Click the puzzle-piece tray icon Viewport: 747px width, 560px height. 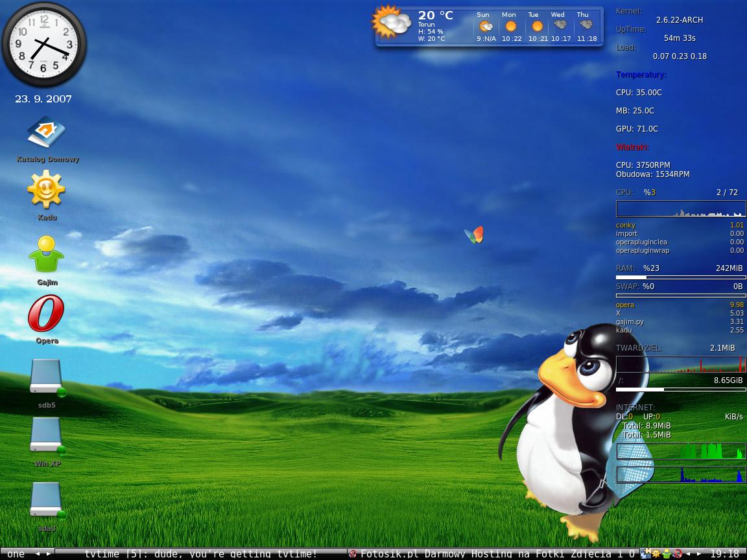[646, 554]
